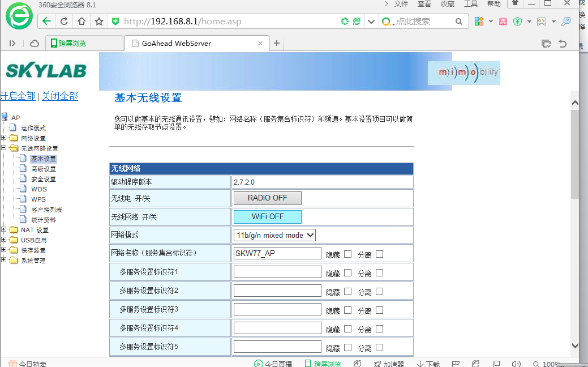Collapse the 无线网路设置 folder
Screen dimensions: 588x367
click(x=5, y=148)
